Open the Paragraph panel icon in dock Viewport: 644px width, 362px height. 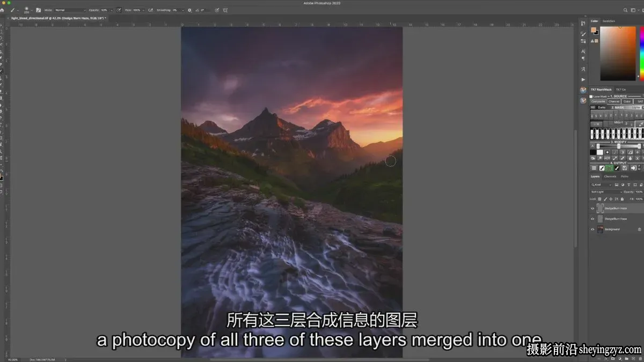click(x=583, y=58)
